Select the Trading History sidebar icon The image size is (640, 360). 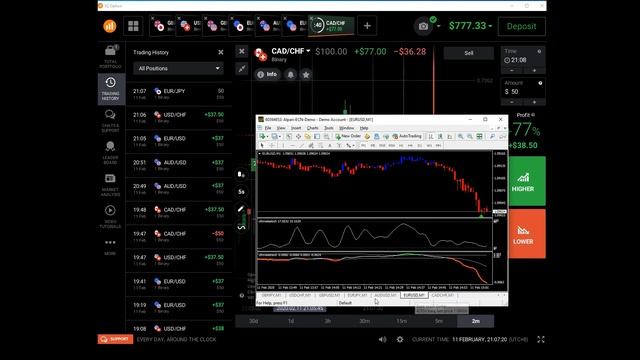(x=110, y=89)
